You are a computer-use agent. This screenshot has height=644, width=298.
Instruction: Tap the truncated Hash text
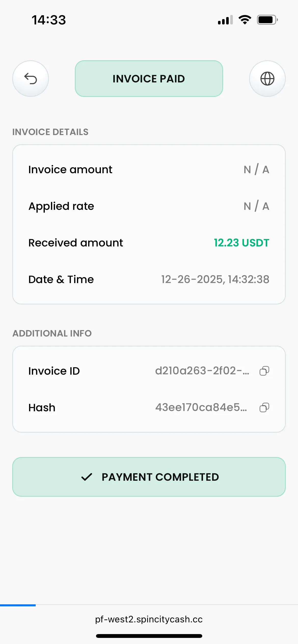(201, 407)
